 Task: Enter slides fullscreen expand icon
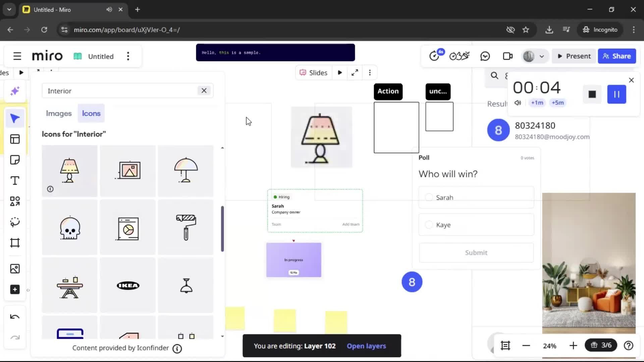click(x=355, y=73)
